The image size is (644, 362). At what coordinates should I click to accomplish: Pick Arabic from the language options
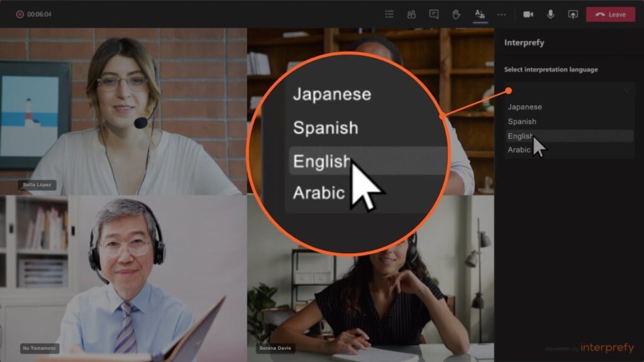coord(519,150)
